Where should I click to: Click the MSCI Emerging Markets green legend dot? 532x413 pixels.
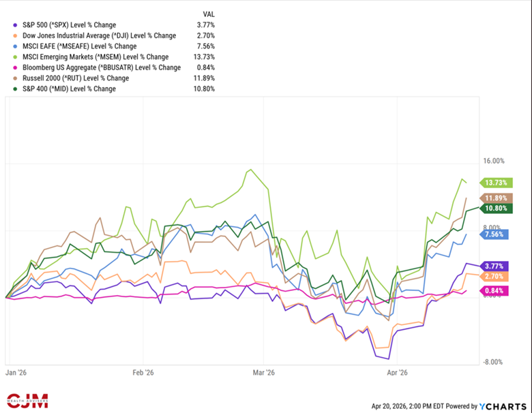(x=15, y=57)
